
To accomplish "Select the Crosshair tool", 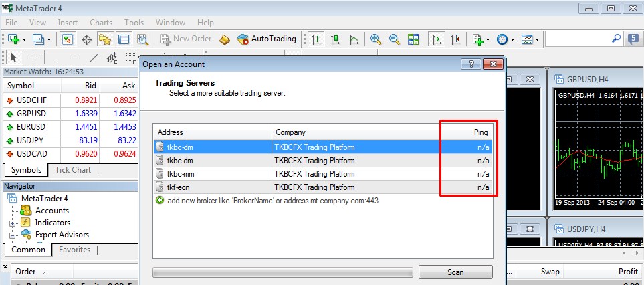I will (33, 58).
